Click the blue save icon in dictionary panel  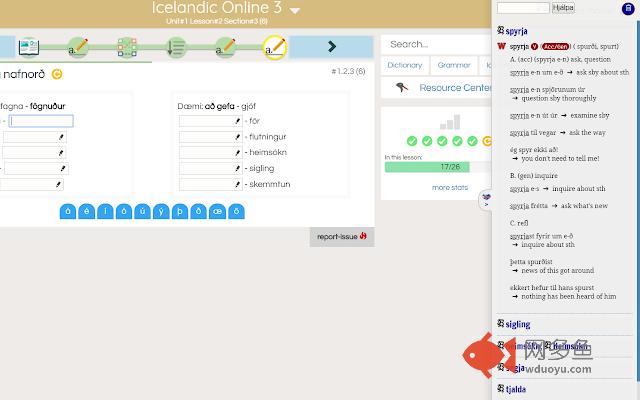pyautogui.click(x=628, y=8)
